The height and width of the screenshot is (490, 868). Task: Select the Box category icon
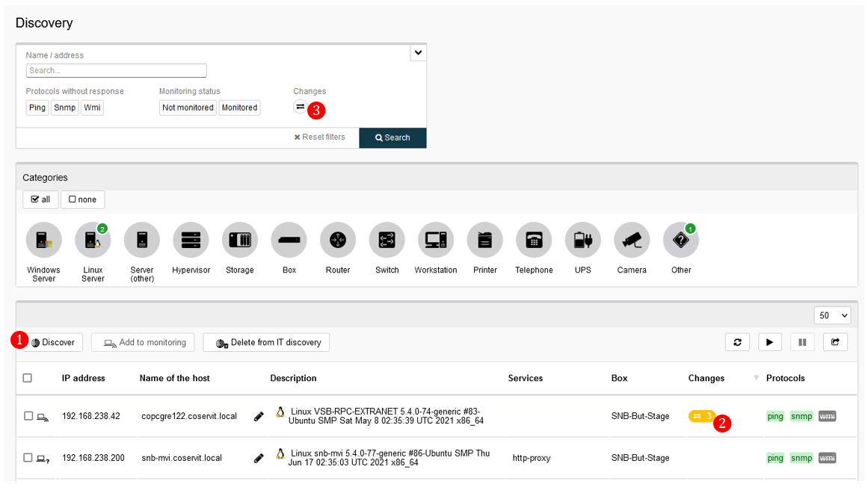point(289,240)
